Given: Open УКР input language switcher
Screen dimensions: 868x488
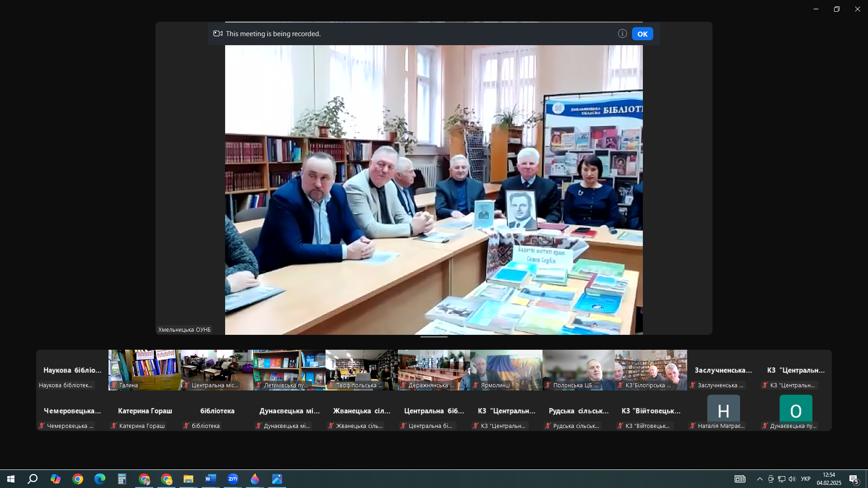Looking at the screenshot, I should coord(805,479).
